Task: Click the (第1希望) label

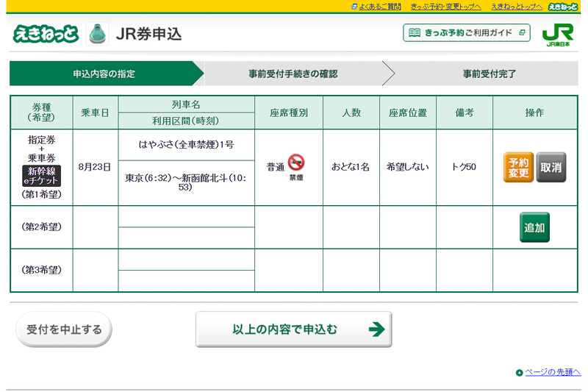Action: click(x=41, y=194)
